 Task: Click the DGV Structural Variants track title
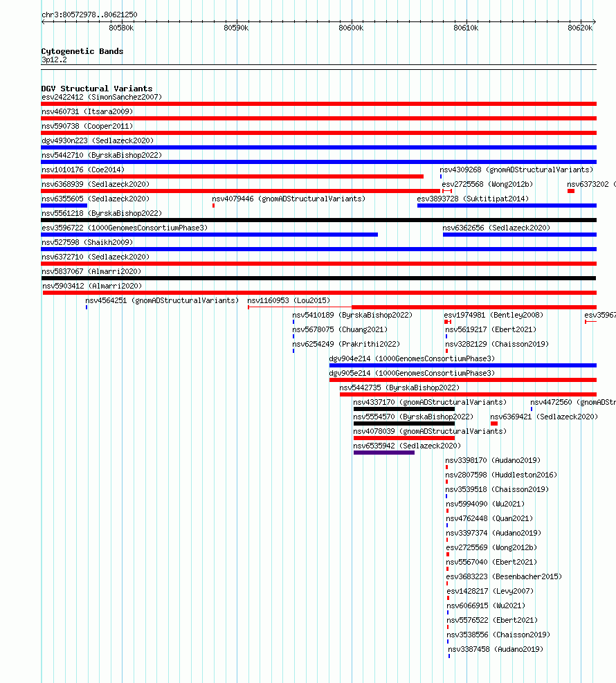[x=97, y=89]
